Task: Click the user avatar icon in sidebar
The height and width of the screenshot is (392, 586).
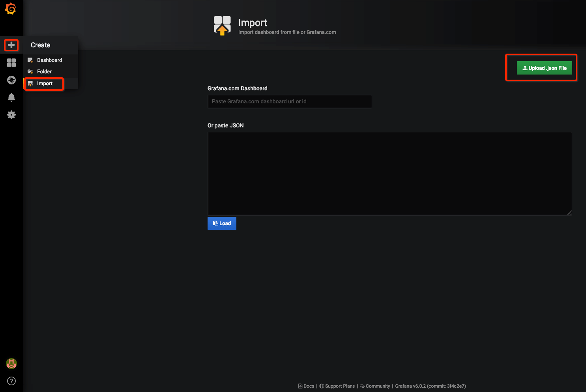Action: (x=11, y=364)
